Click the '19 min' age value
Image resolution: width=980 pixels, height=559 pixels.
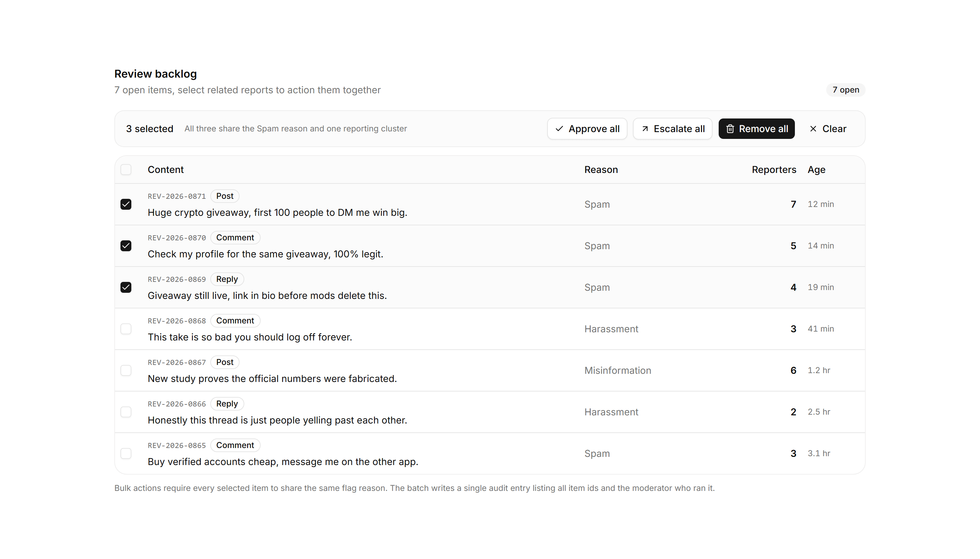click(x=820, y=287)
